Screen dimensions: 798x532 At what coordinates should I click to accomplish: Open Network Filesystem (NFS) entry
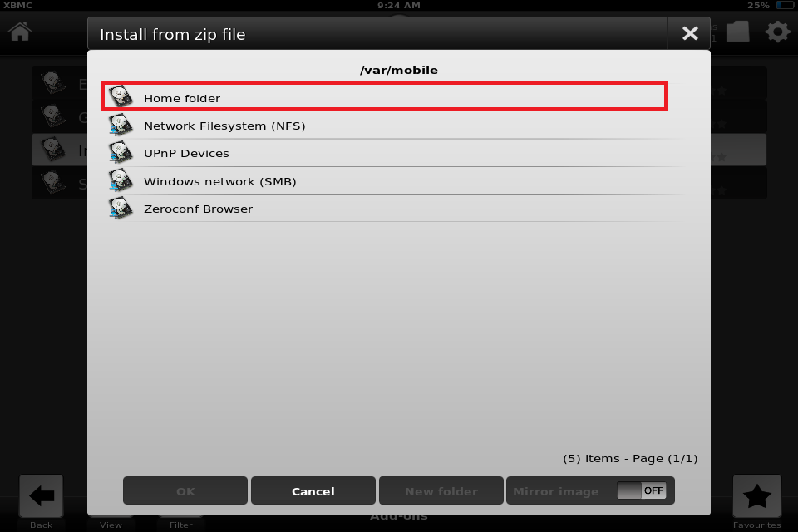click(382, 126)
